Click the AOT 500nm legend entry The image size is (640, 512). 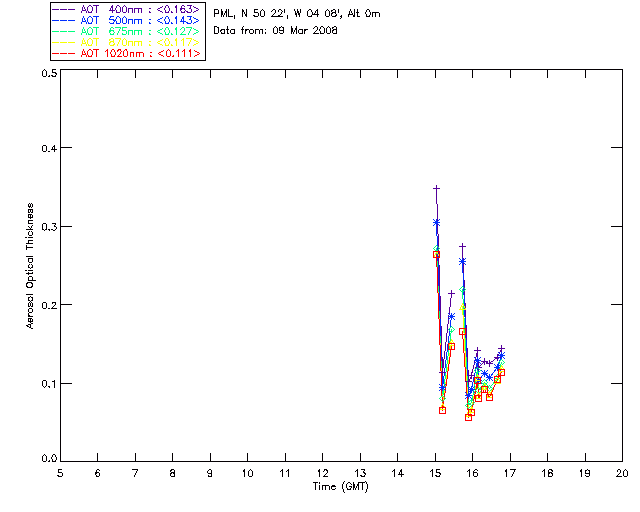[126, 20]
